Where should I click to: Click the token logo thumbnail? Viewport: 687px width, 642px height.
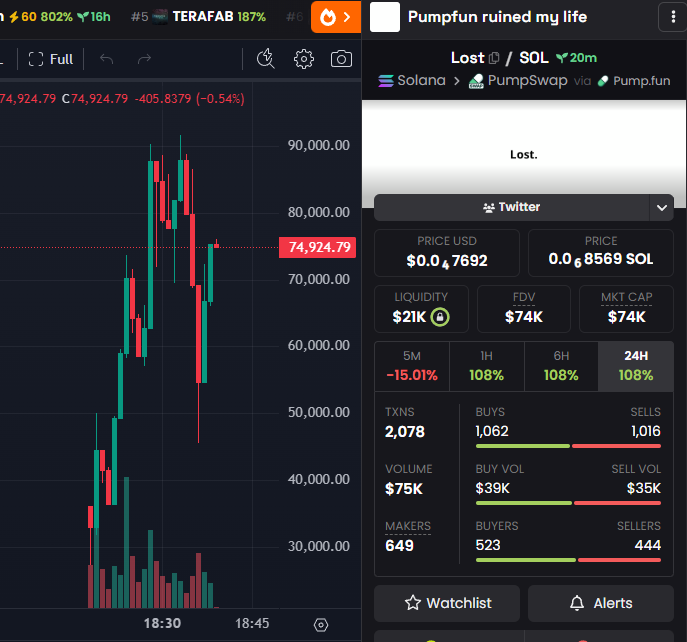click(x=385, y=17)
